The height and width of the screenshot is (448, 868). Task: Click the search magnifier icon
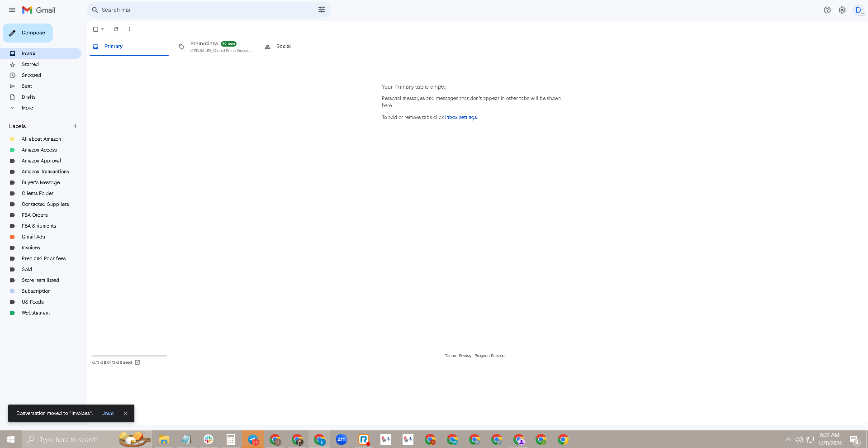[95, 10]
